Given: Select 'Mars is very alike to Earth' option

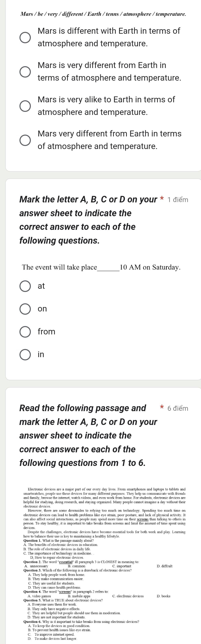Looking at the screenshot, I should (x=25, y=106).
